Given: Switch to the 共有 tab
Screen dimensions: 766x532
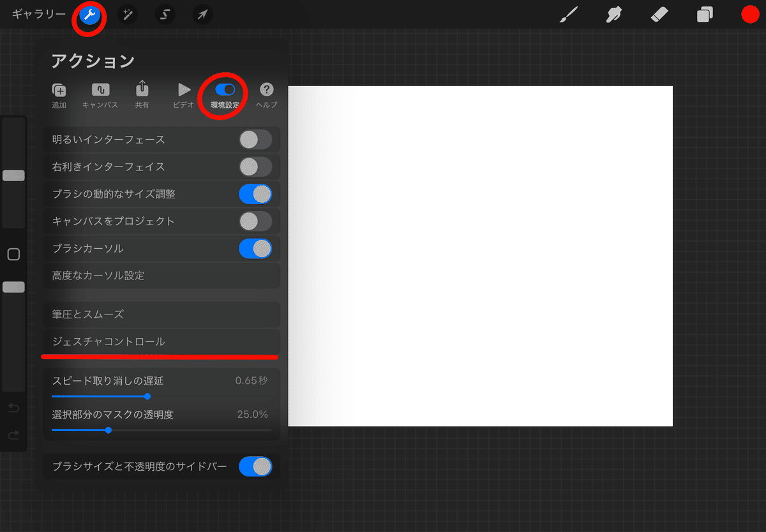Looking at the screenshot, I should click(x=142, y=95).
